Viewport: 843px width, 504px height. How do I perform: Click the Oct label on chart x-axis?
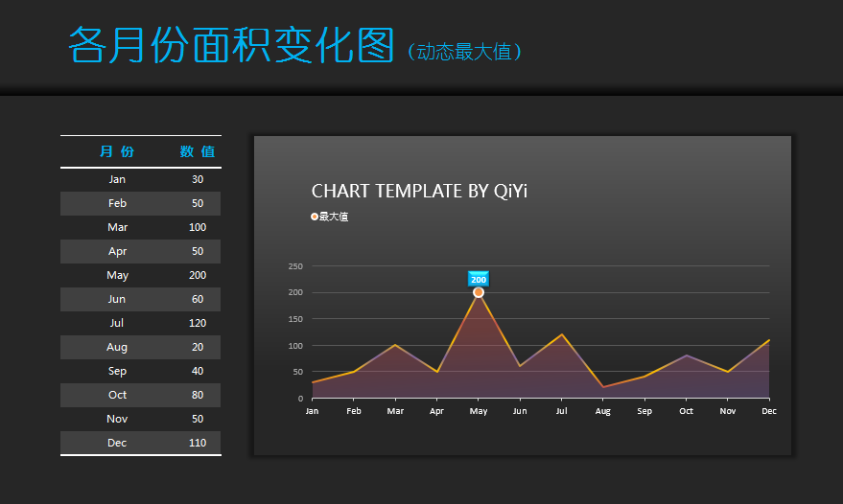[x=686, y=411]
